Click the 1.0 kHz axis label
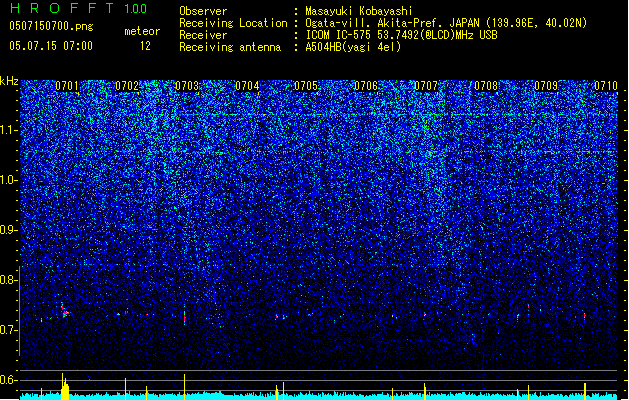Screen dimensions: 629x400 tap(8, 180)
